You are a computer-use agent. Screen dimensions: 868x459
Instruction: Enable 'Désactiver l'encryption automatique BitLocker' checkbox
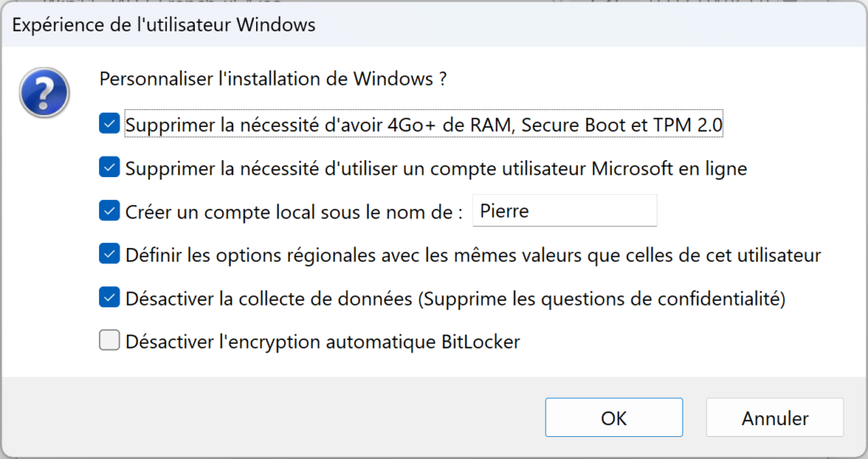109,340
